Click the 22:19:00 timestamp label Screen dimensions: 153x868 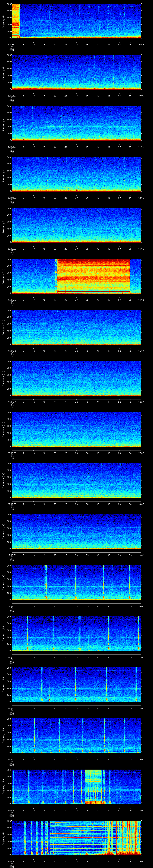click(x=12, y=606)
